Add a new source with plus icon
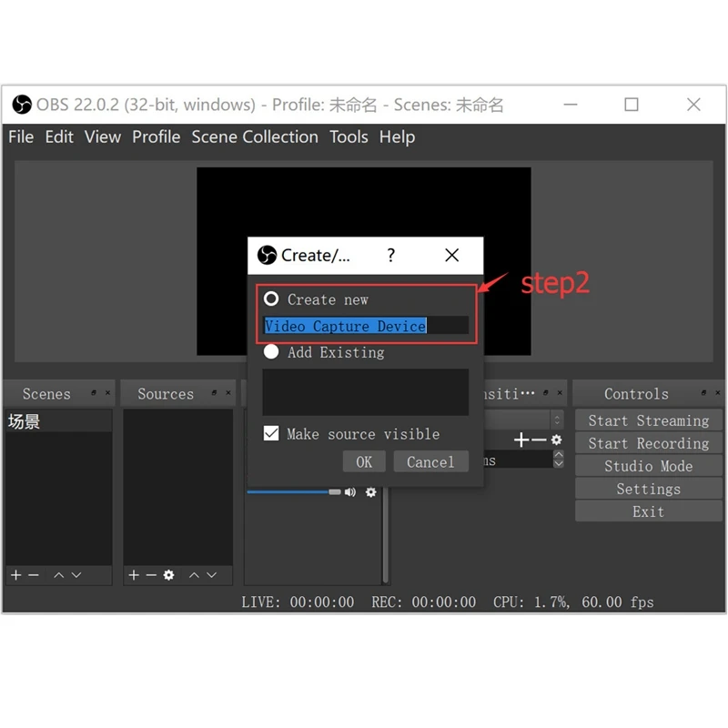728x728 pixels. click(134, 575)
